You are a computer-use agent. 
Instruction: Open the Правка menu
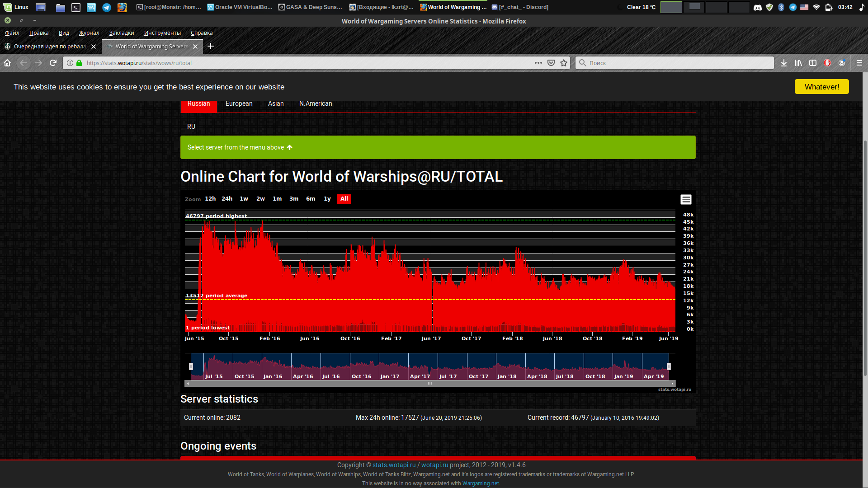tap(39, 33)
